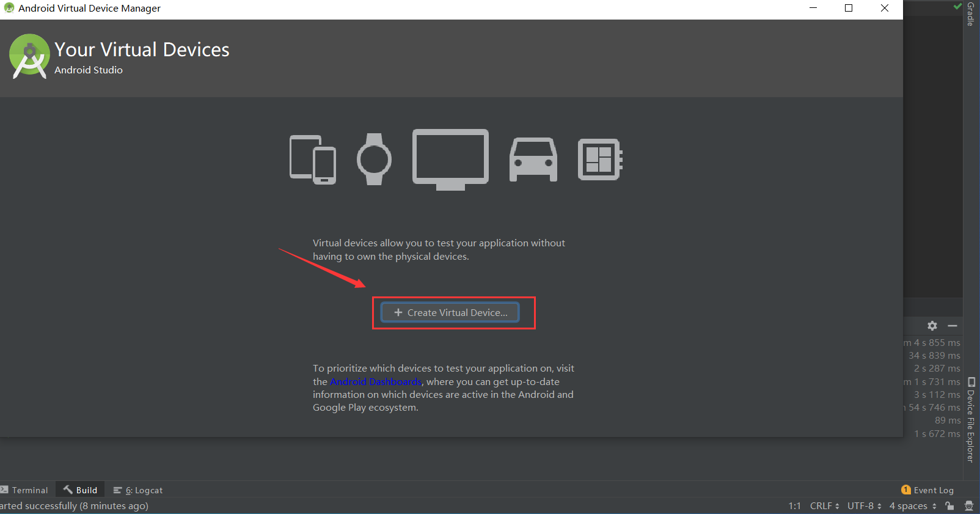The image size is (980, 514).
Task: Open the Device File Explorer side tab
Action: coord(971,420)
